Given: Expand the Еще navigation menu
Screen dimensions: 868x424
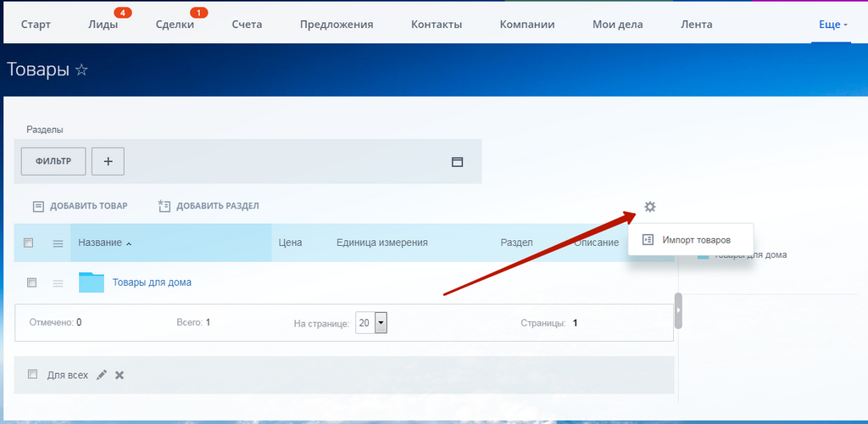Looking at the screenshot, I should 833,25.
